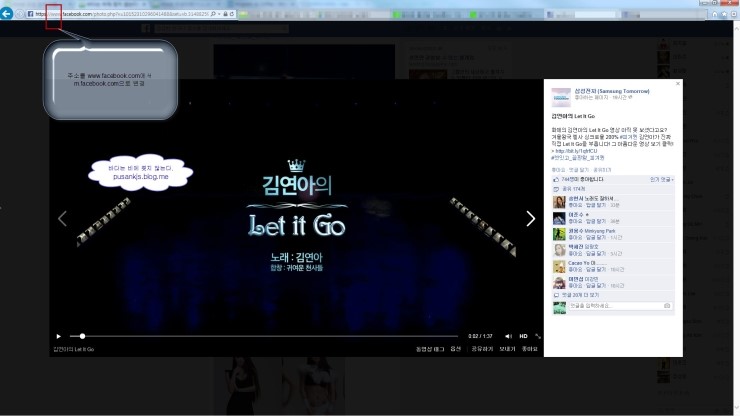This screenshot has height=416, width=740.
Task: Click the thumbs-up likes count icon
Action: (556, 179)
